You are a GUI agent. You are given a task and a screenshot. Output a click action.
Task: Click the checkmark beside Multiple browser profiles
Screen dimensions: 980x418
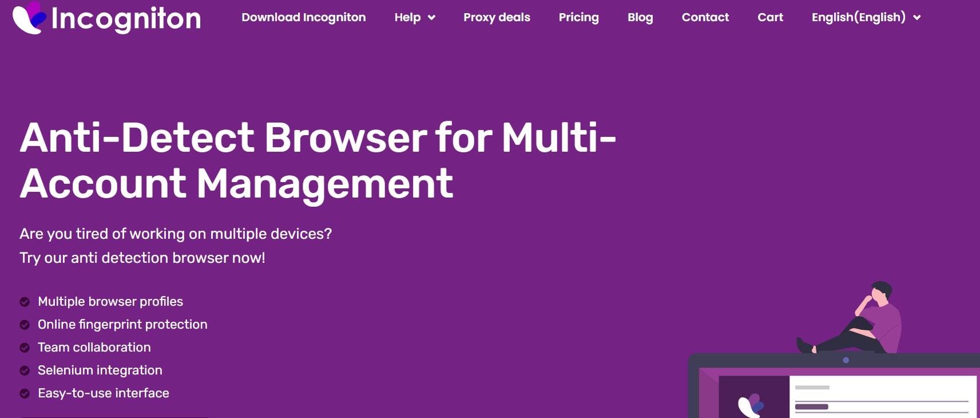point(25,302)
